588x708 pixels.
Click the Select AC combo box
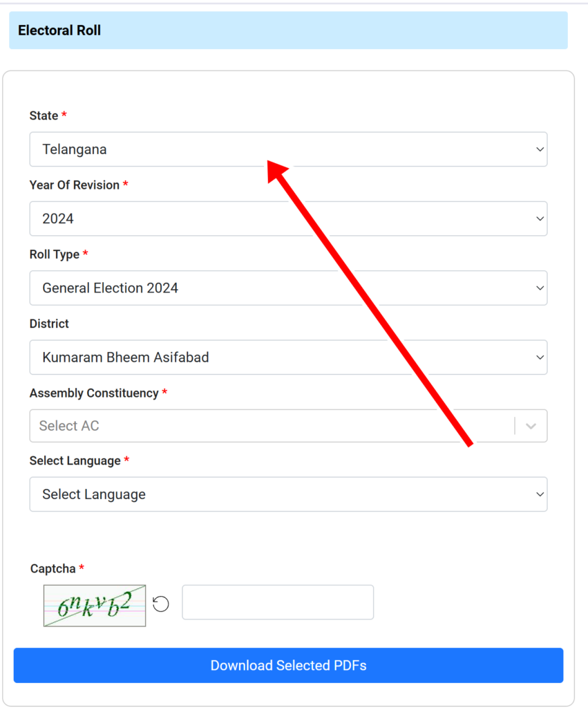pyautogui.click(x=288, y=426)
